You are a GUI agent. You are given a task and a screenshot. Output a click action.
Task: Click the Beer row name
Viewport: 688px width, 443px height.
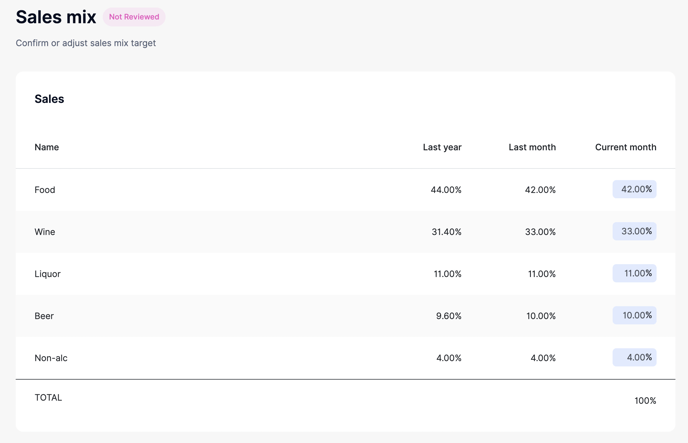point(44,316)
